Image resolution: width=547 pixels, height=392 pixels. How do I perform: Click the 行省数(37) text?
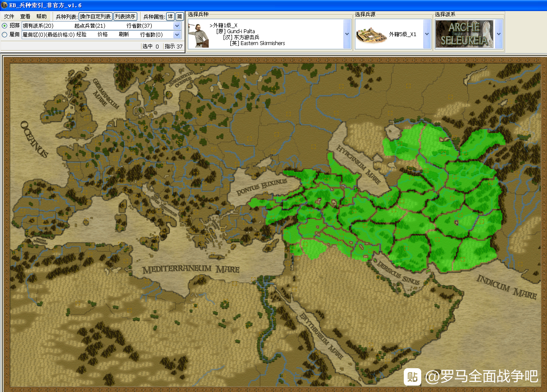coord(139,26)
